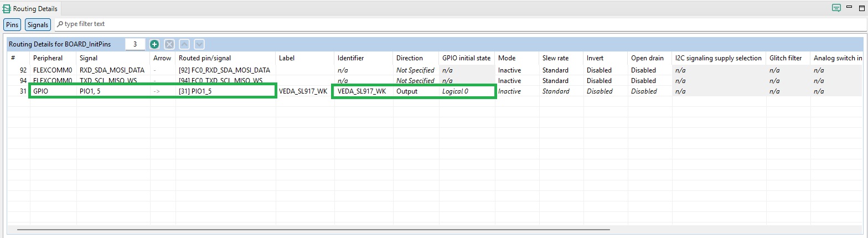The height and width of the screenshot is (238, 868).
Task: Click the Routing Details tab icon
Action: point(7,8)
